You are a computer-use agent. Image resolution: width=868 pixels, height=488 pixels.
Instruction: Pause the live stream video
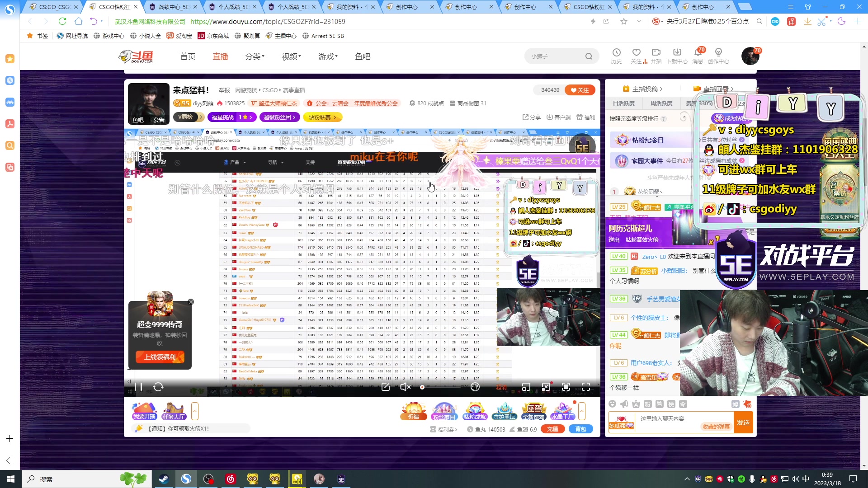(138, 387)
